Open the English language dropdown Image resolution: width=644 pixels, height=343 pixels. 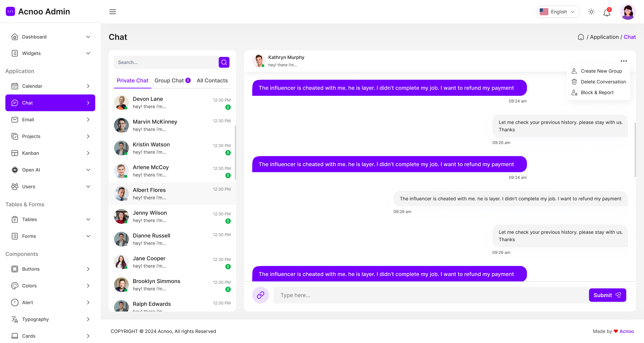(x=558, y=12)
